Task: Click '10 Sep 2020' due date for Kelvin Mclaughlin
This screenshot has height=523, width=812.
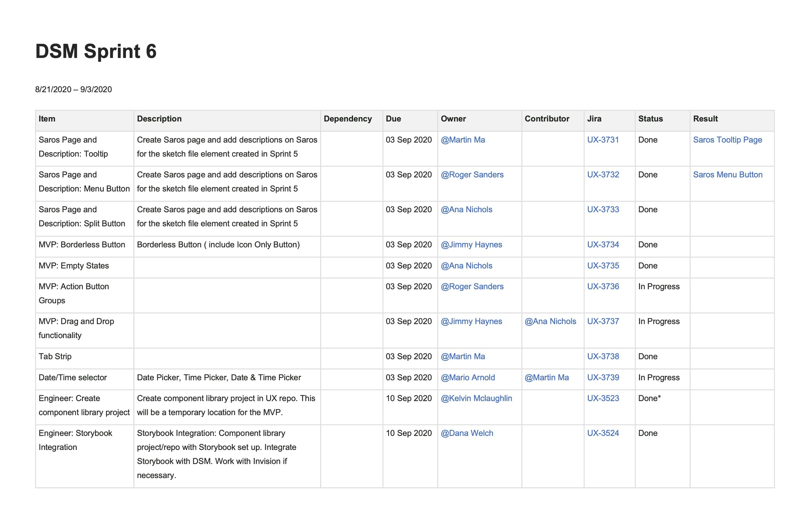Action: (409, 398)
